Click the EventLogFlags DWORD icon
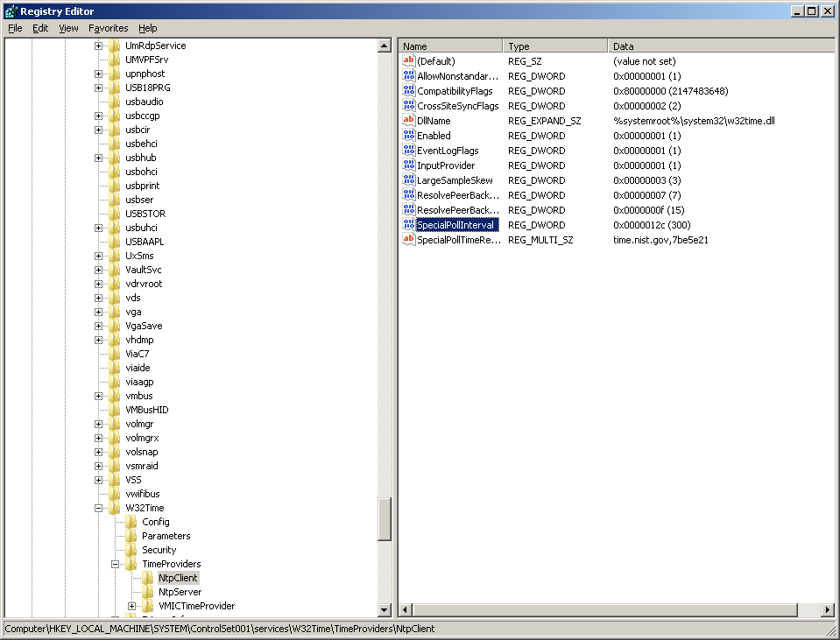Screen dimensions: 840x640 (409, 151)
